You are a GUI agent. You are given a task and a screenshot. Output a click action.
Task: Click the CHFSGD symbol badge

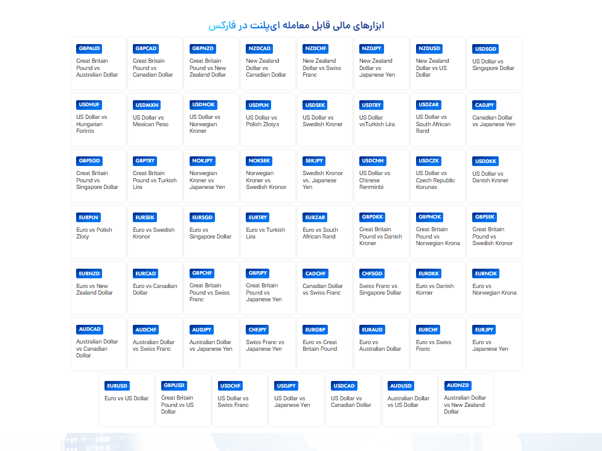pyautogui.click(x=372, y=273)
